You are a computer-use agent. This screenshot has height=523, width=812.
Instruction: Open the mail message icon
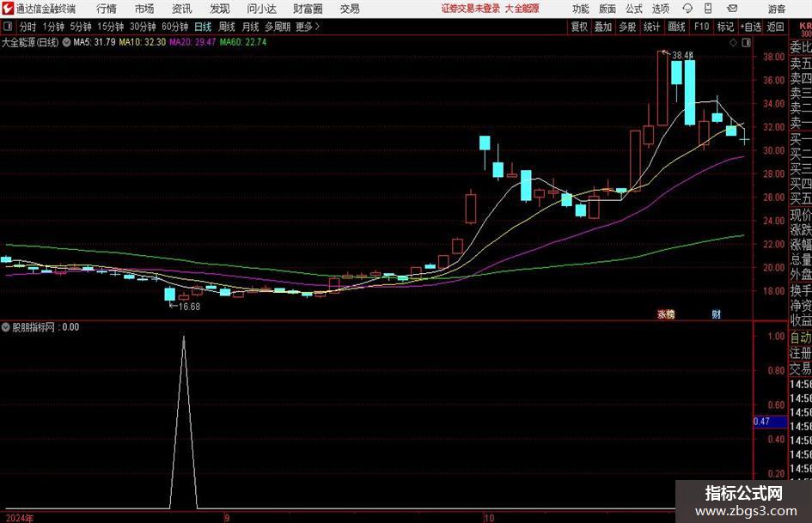(x=732, y=9)
